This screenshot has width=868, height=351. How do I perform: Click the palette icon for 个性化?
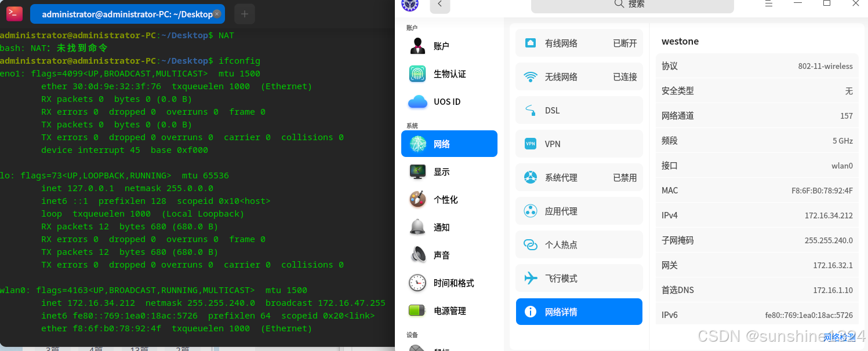pyautogui.click(x=417, y=199)
